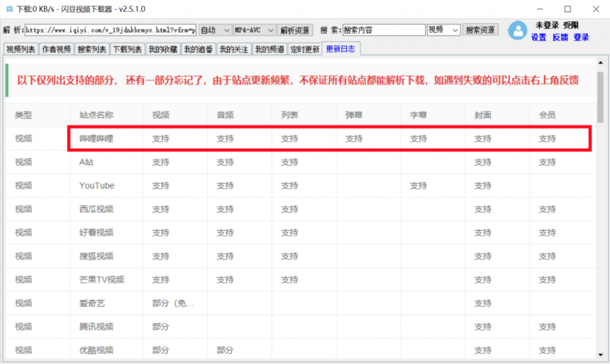Open the 自动 quality dropdown
The width and height of the screenshot is (610, 364).
click(215, 30)
